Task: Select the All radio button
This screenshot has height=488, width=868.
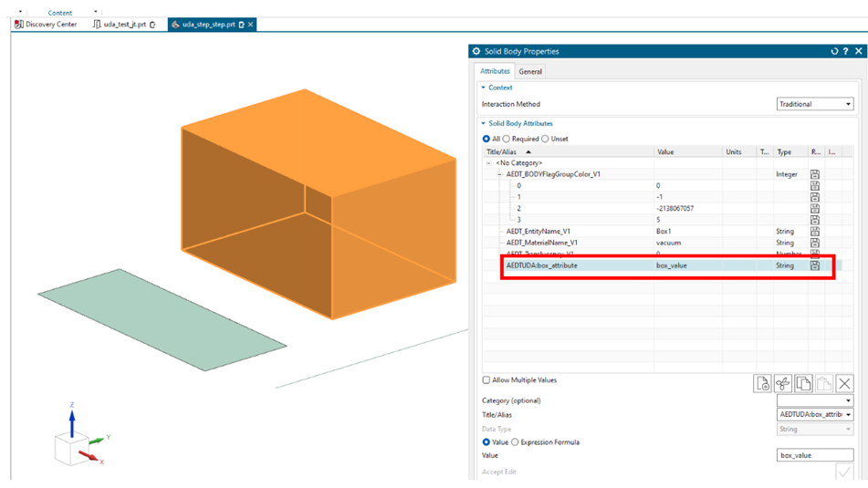Action: coord(486,139)
